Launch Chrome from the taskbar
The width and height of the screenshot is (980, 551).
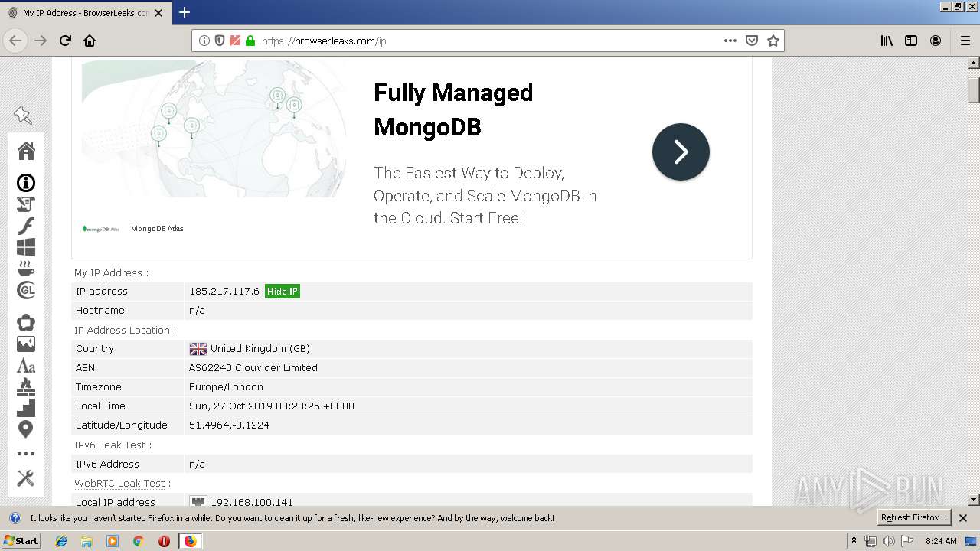coord(138,541)
